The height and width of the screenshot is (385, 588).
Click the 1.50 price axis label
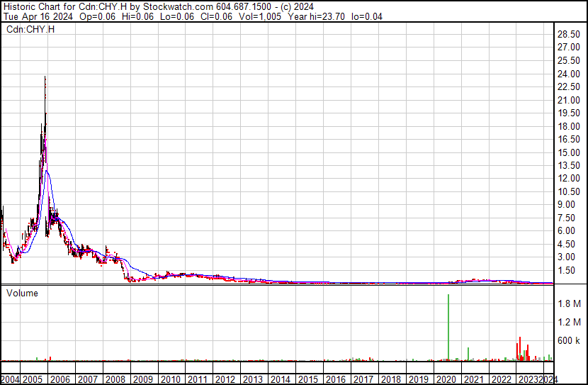pos(567,270)
